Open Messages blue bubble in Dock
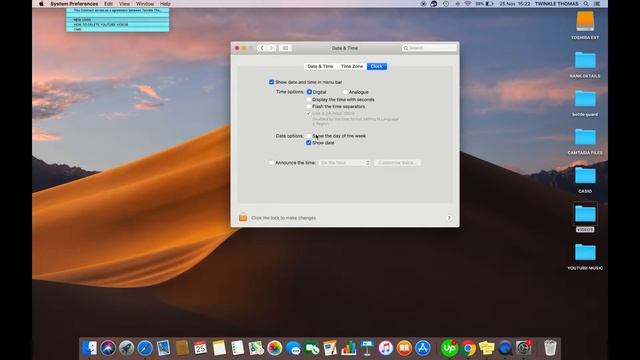 pyautogui.click(x=293, y=348)
